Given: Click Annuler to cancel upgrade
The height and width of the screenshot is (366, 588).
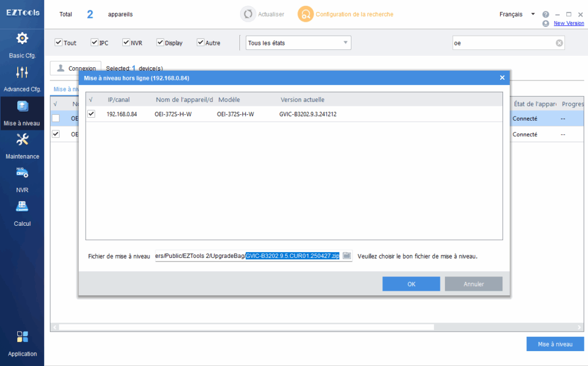Looking at the screenshot, I should click(474, 284).
